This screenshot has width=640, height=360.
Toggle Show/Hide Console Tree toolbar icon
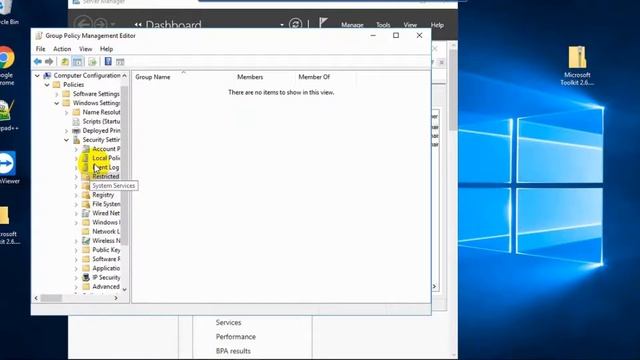click(77, 62)
